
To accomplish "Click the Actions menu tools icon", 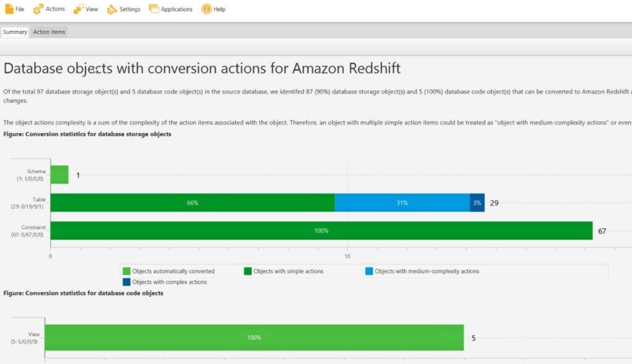I will click(x=38, y=9).
